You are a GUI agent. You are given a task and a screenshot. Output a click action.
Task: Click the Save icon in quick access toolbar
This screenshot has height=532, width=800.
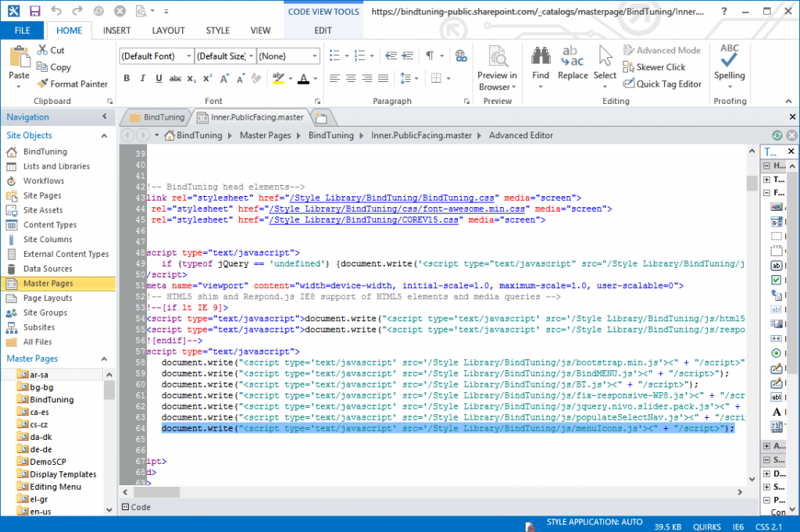click(35, 11)
